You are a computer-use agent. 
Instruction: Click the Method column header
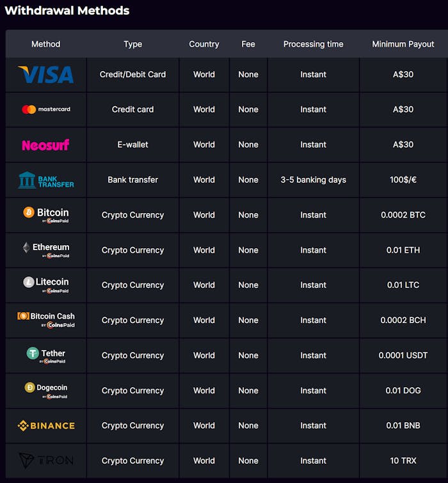tap(46, 44)
